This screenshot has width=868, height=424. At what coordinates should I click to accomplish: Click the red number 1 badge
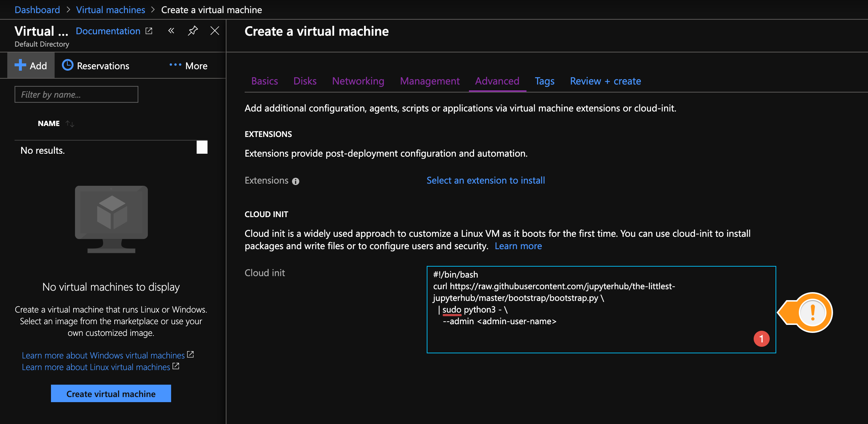click(x=761, y=339)
